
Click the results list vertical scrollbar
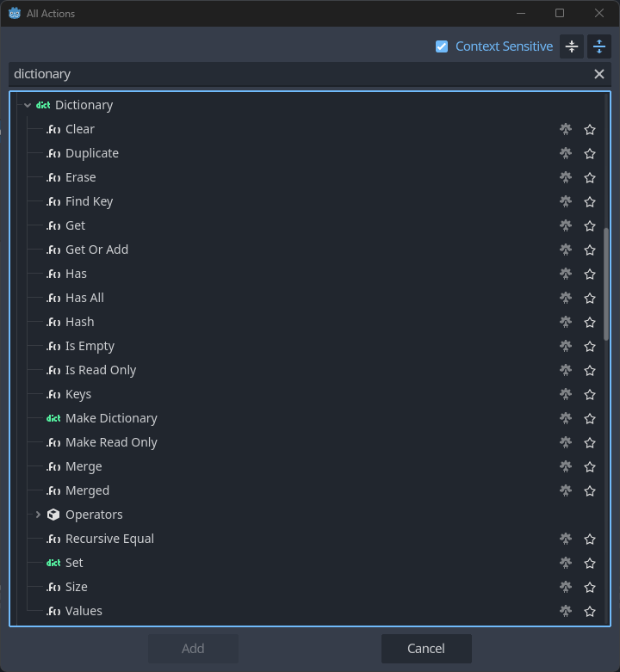606,284
